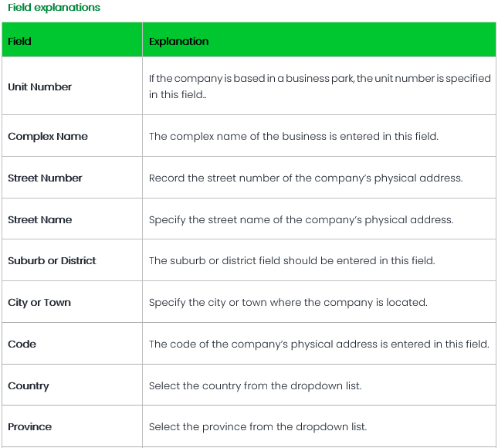498x448 pixels.
Task: Select the "Country" field cell
Action: (x=29, y=385)
